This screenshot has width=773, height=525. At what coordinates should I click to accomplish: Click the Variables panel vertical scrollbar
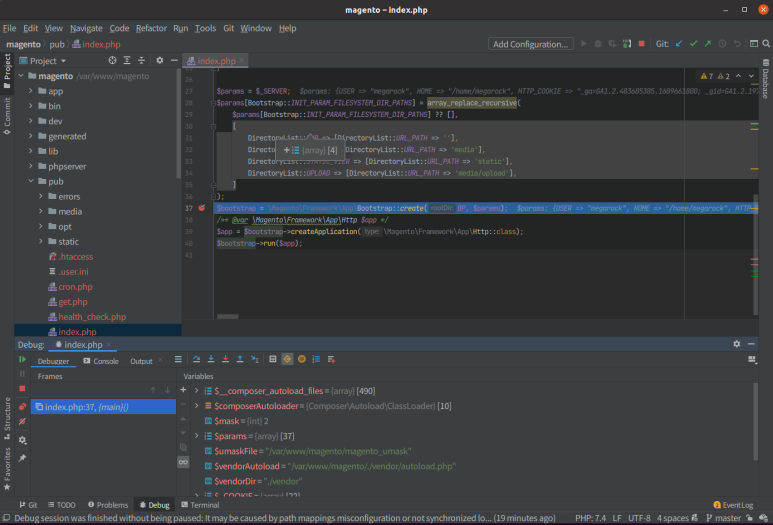pyautogui.click(x=754, y=421)
